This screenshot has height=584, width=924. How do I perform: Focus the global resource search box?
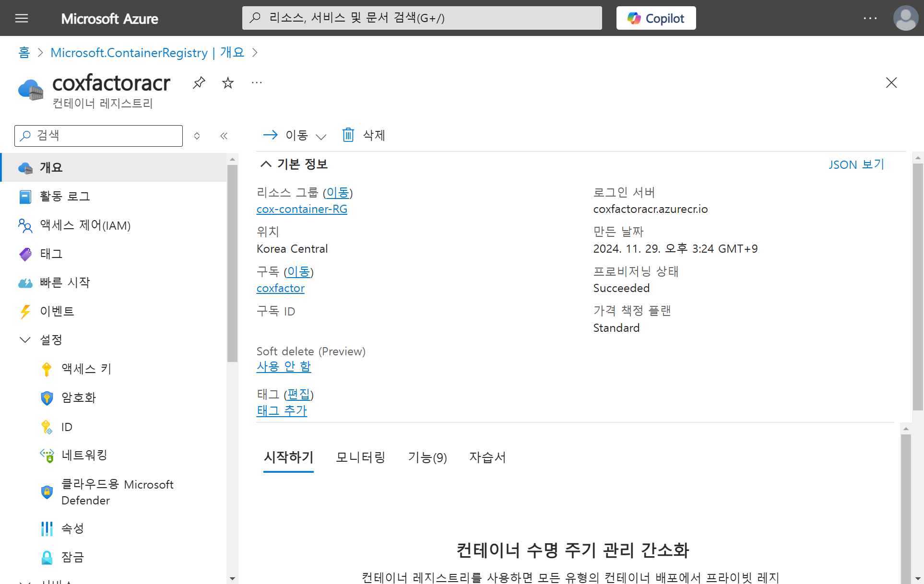[422, 18]
